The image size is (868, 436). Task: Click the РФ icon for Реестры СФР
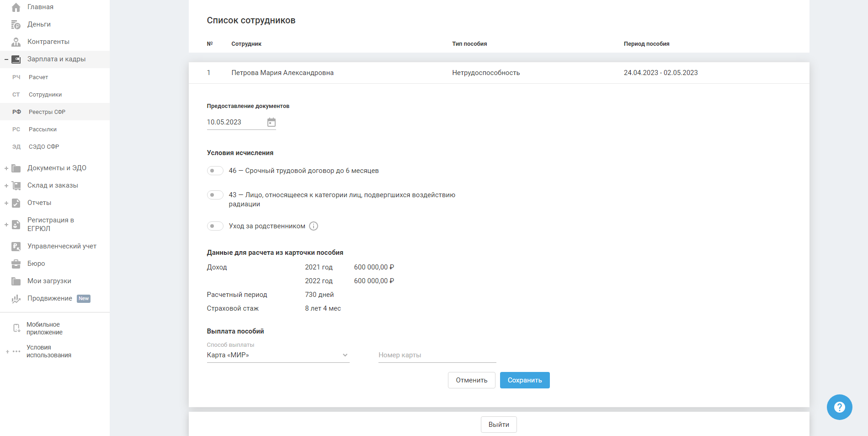tap(16, 112)
